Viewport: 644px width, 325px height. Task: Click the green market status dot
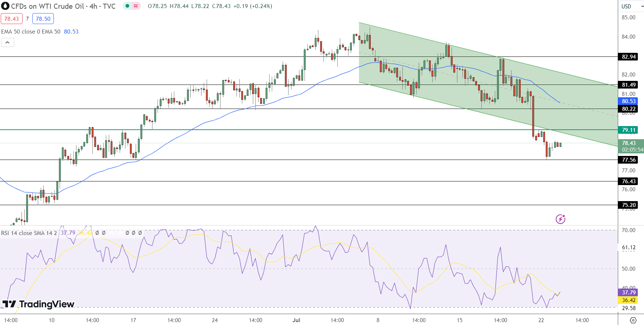pyautogui.click(x=127, y=6)
